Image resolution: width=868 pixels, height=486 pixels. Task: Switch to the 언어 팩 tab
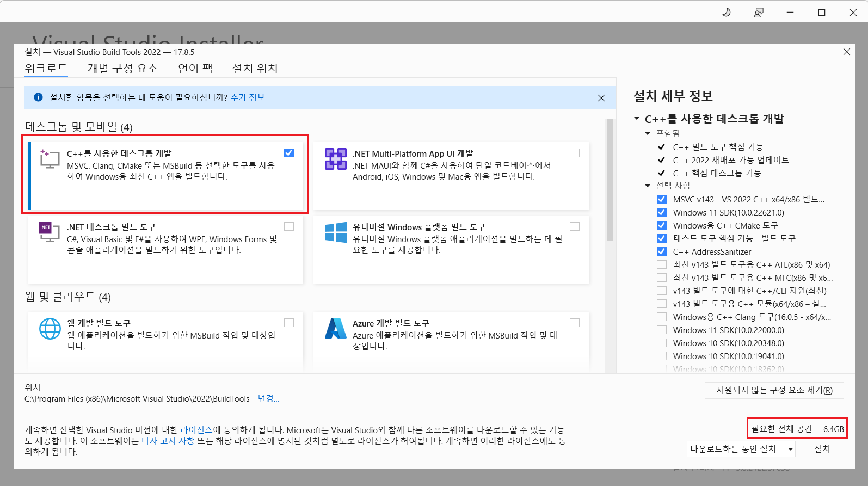195,69
